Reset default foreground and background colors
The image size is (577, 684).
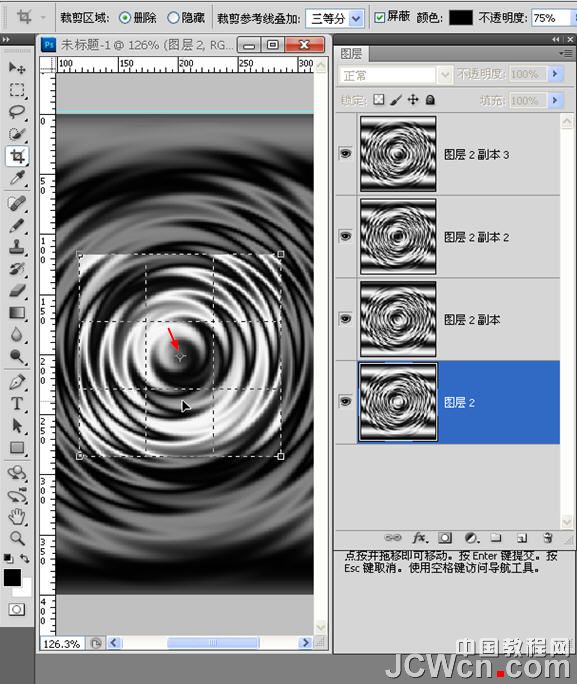pyautogui.click(x=7, y=558)
